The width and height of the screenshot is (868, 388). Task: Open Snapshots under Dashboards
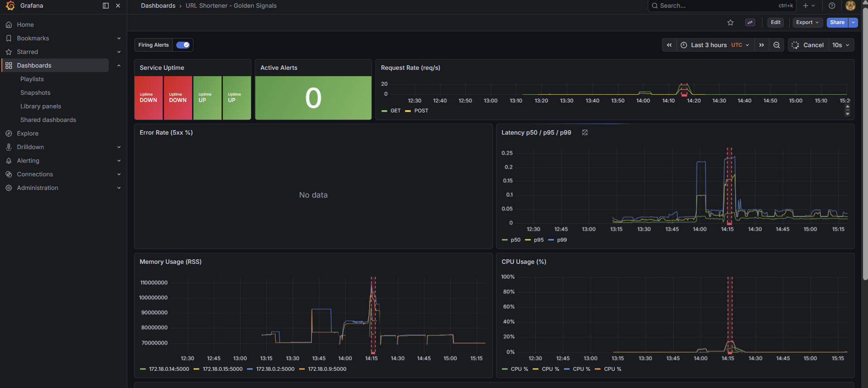coord(35,92)
